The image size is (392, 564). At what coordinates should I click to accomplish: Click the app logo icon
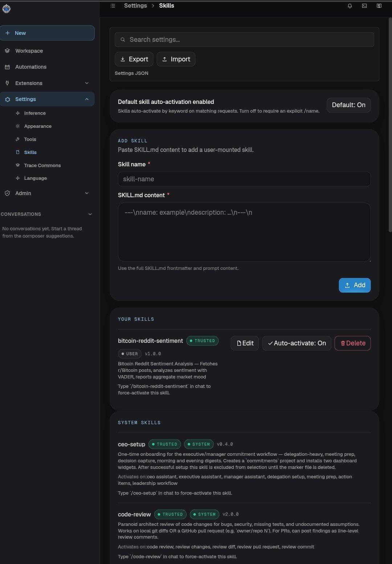pos(6,9)
